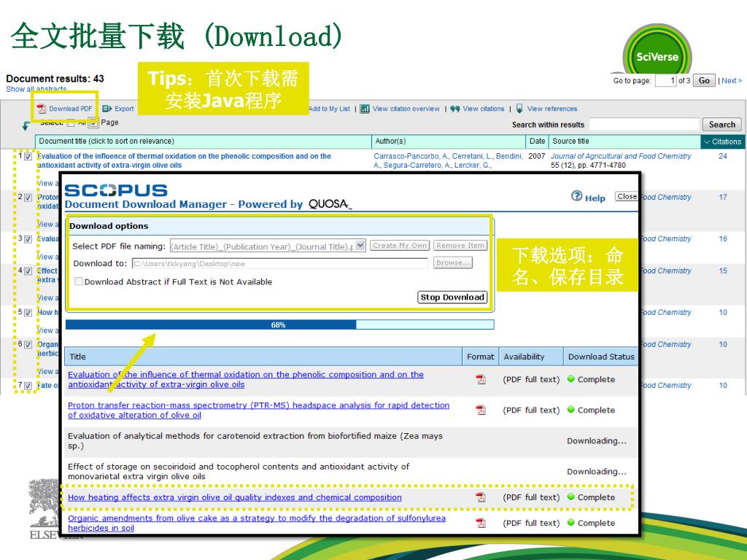Screen dimensions: 747x560
Task: Click the Next page link
Action: coord(732,80)
